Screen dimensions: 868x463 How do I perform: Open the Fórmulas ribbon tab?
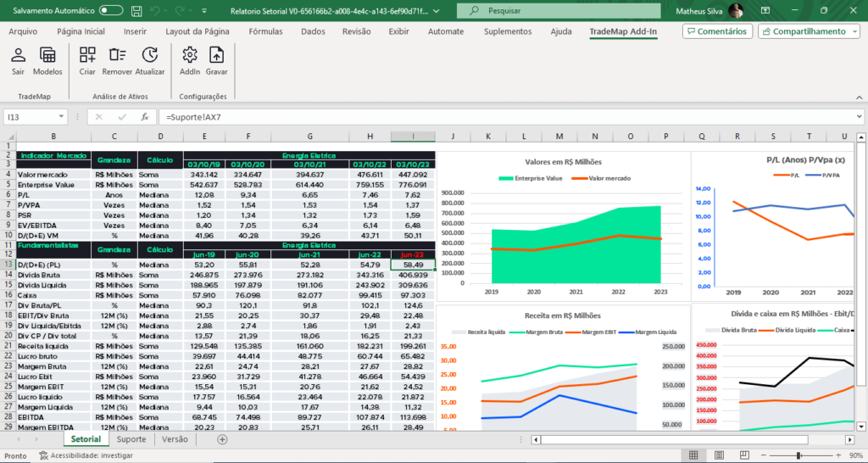[265, 31]
